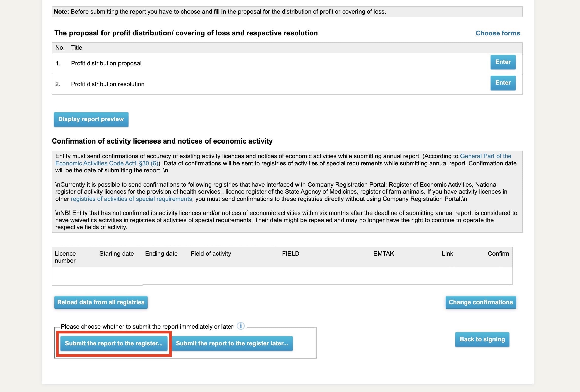Click the Field of activity column header
580x392 pixels.
pyautogui.click(x=211, y=254)
